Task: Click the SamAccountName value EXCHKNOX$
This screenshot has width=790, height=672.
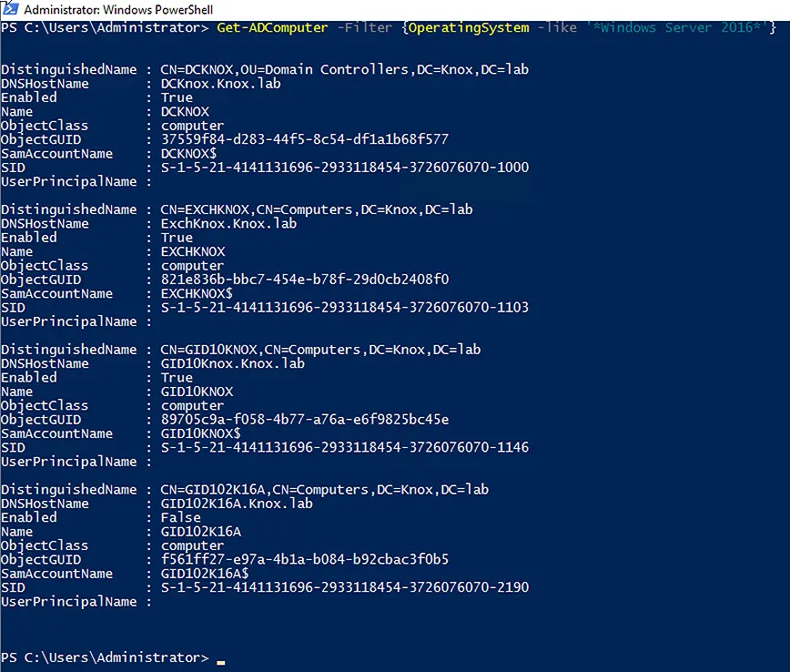Action: pos(197,294)
